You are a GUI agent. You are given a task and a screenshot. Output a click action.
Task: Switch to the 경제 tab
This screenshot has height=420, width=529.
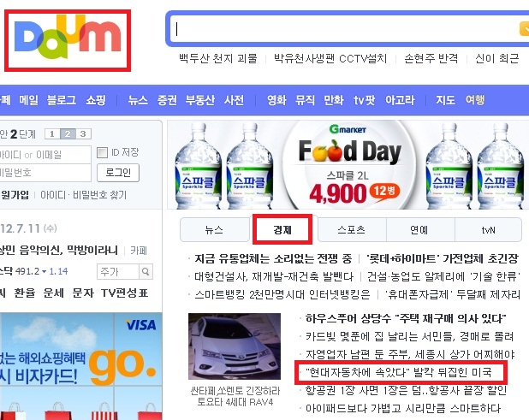282,230
